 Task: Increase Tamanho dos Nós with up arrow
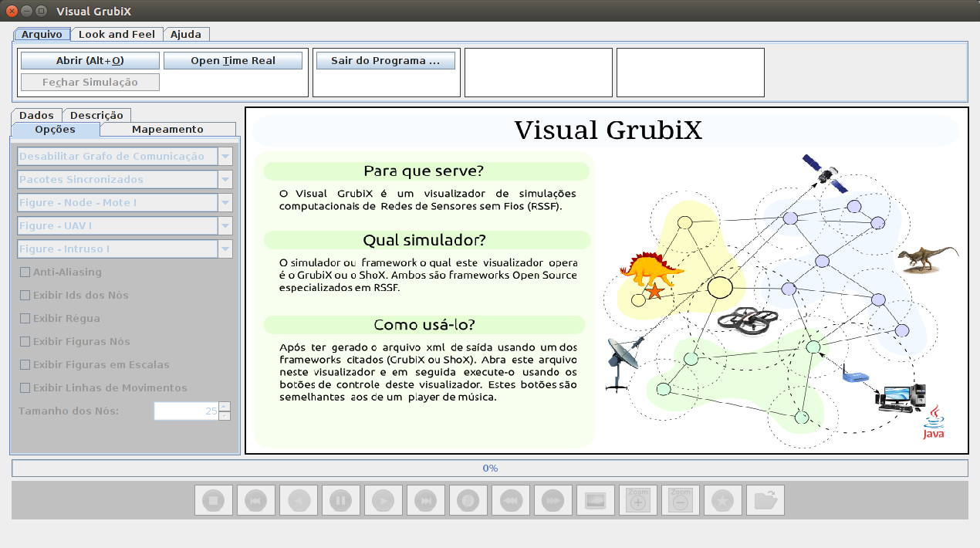tap(225, 406)
